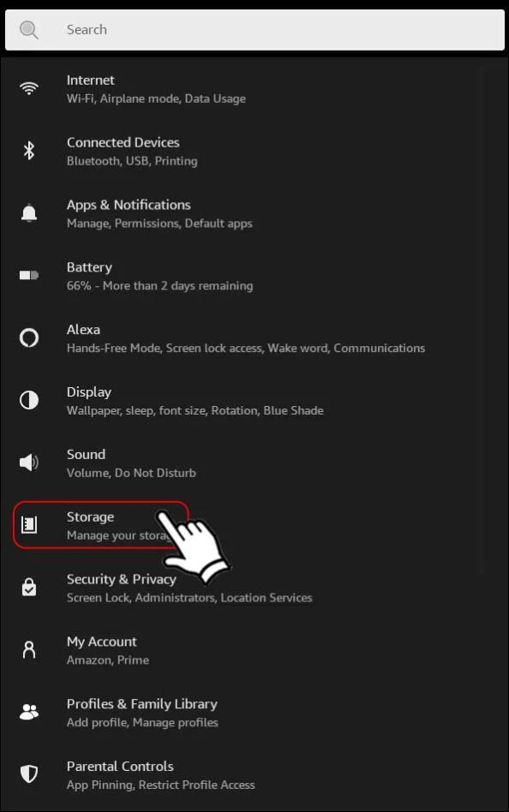Tap the half-circle Display icon
The height and width of the screenshot is (812, 509).
29,400
